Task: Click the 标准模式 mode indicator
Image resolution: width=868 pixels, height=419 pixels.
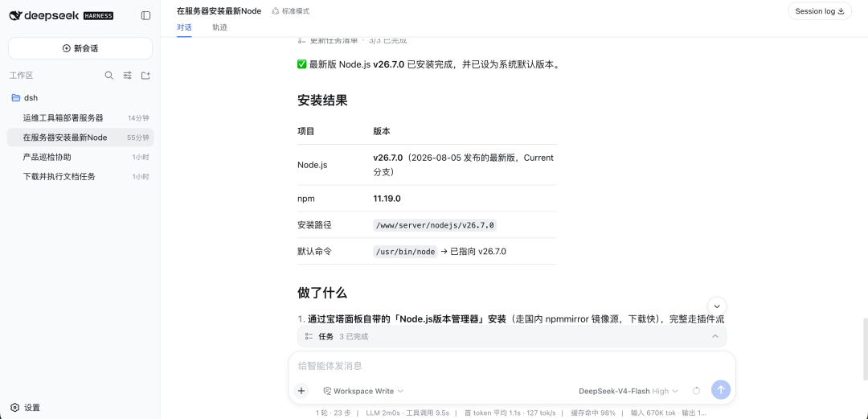Action: (291, 11)
